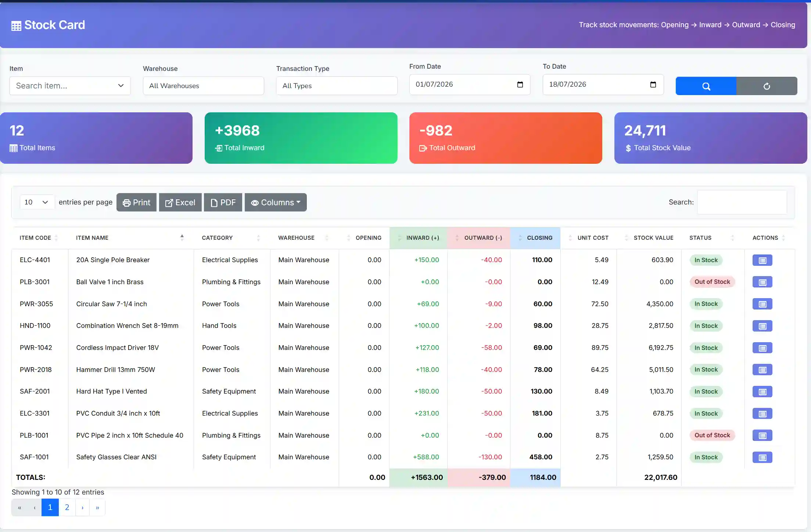
Task: View stock card details for PLB-3001
Action: click(x=762, y=282)
